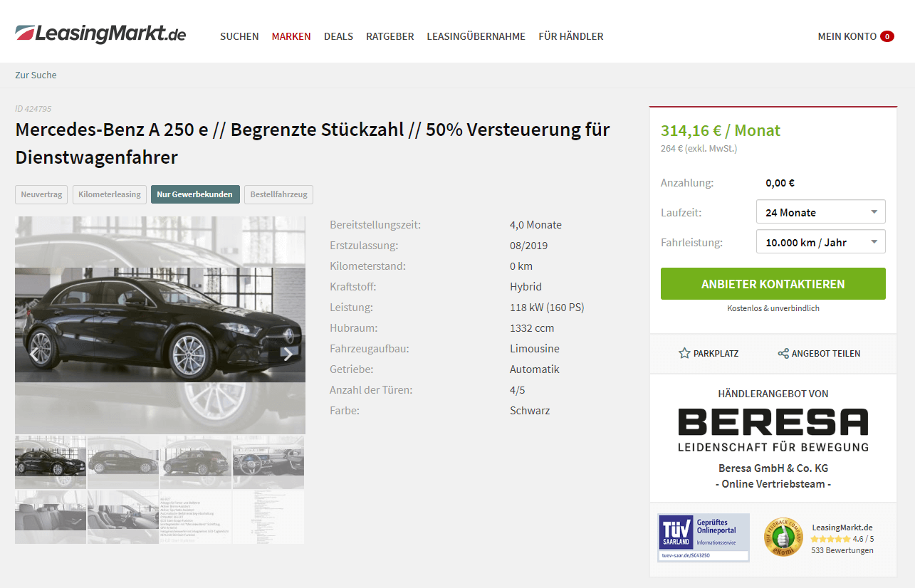Expand the Fahrleistung 10.000 km dropdown
Screen dimensions: 915x588
click(x=820, y=242)
